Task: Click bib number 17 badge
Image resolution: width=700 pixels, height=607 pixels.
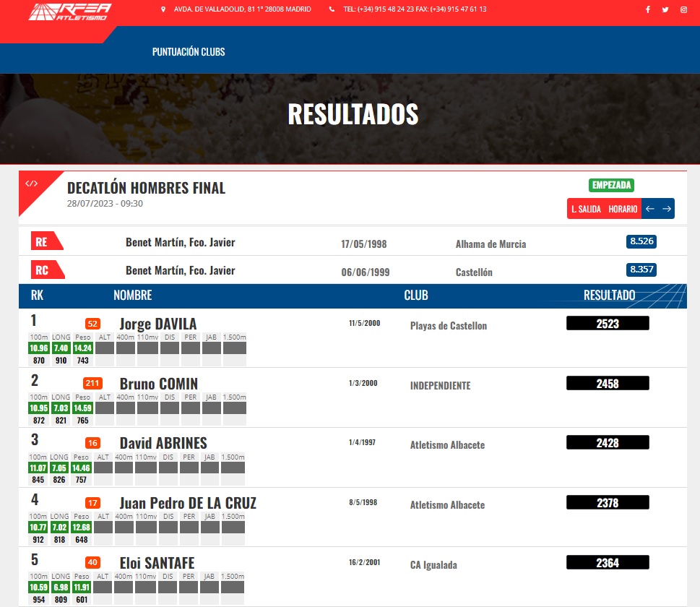Action: tap(92, 503)
